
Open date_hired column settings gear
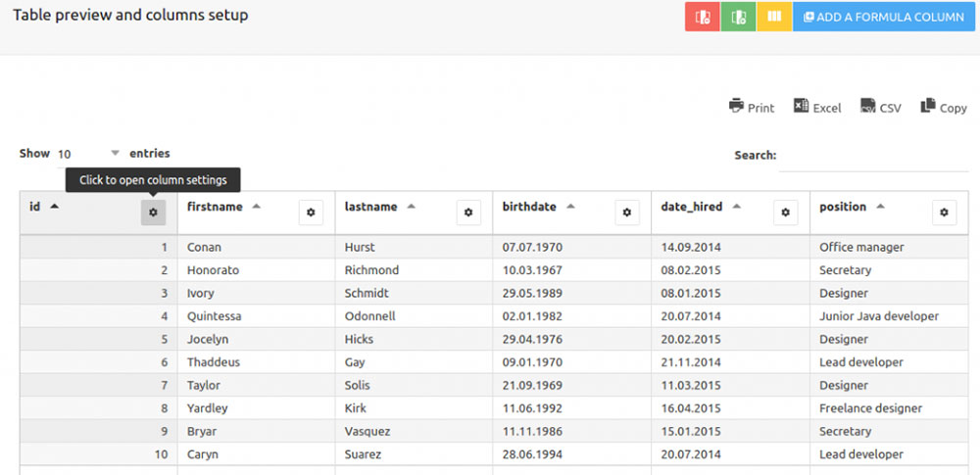click(786, 213)
